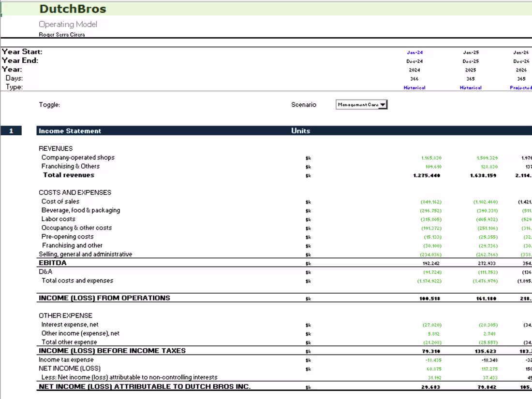Click the Income tax expense label
Screen dimensions: 532x399
(66, 360)
